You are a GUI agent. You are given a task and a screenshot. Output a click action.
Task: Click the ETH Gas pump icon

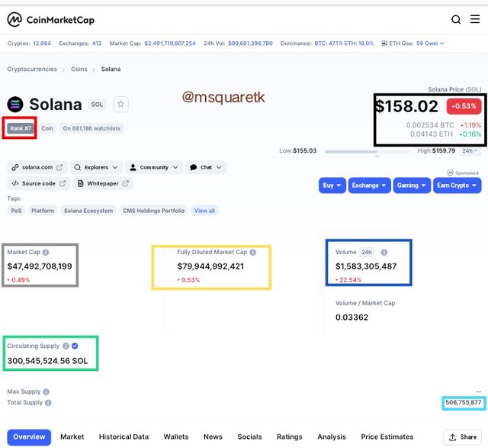click(x=384, y=44)
